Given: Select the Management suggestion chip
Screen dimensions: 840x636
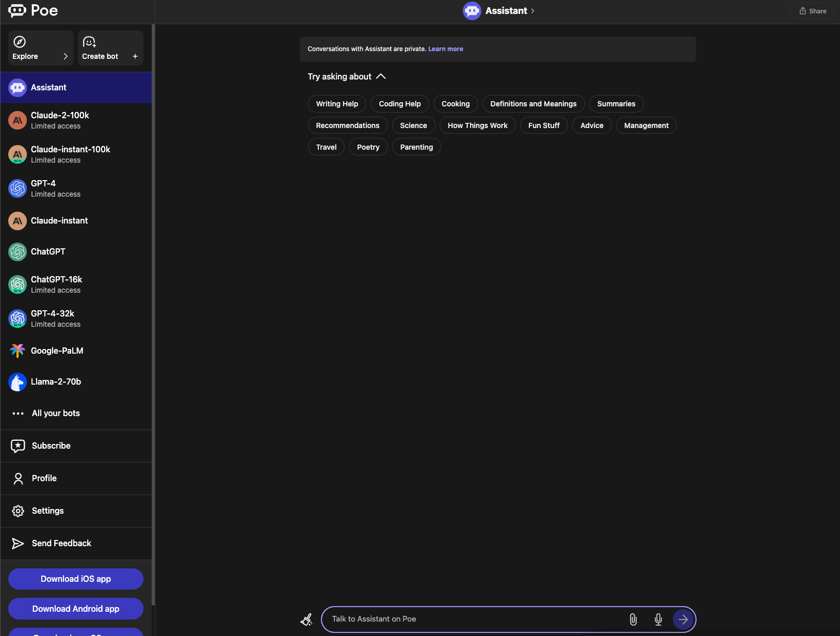Looking at the screenshot, I should (647, 125).
